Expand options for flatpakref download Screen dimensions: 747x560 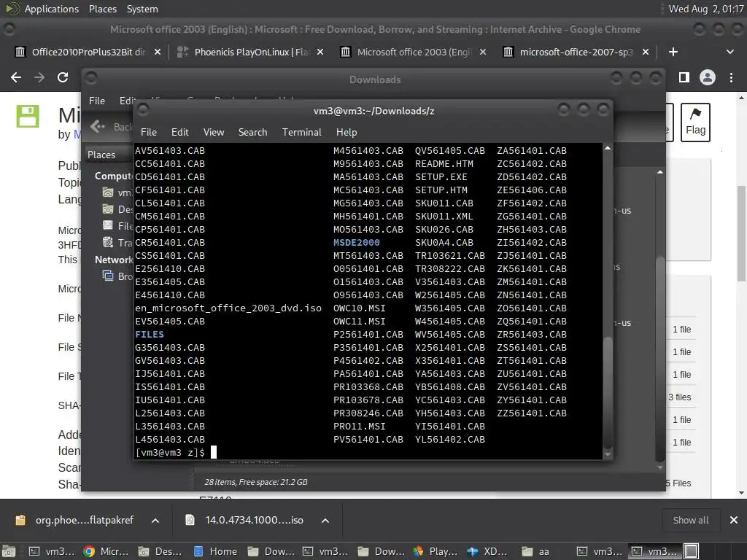155,521
